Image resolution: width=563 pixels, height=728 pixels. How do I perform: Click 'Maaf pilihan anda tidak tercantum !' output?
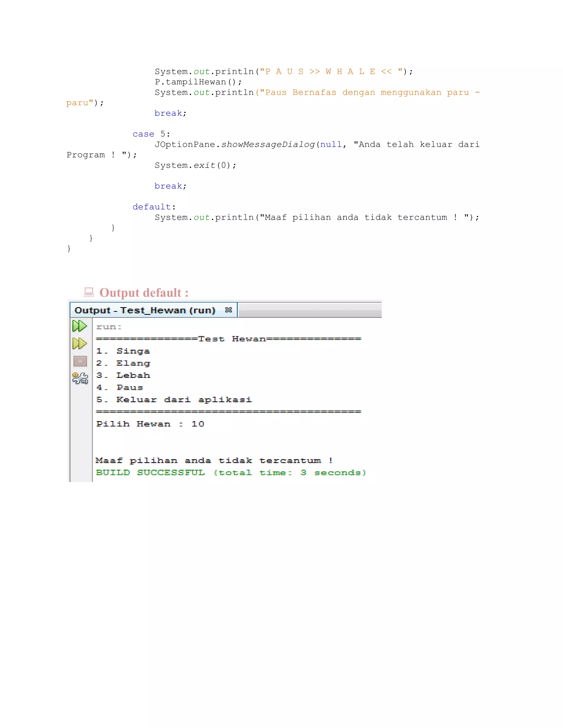point(214,461)
